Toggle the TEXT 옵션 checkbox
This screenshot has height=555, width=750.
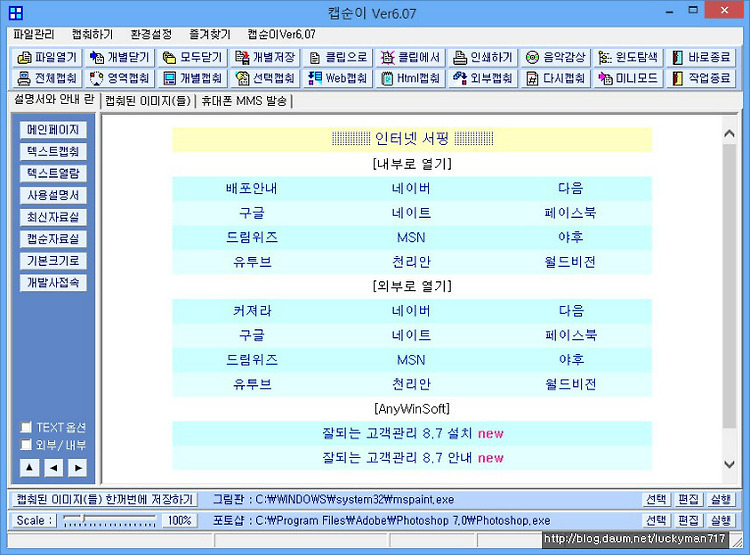click(26, 427)
